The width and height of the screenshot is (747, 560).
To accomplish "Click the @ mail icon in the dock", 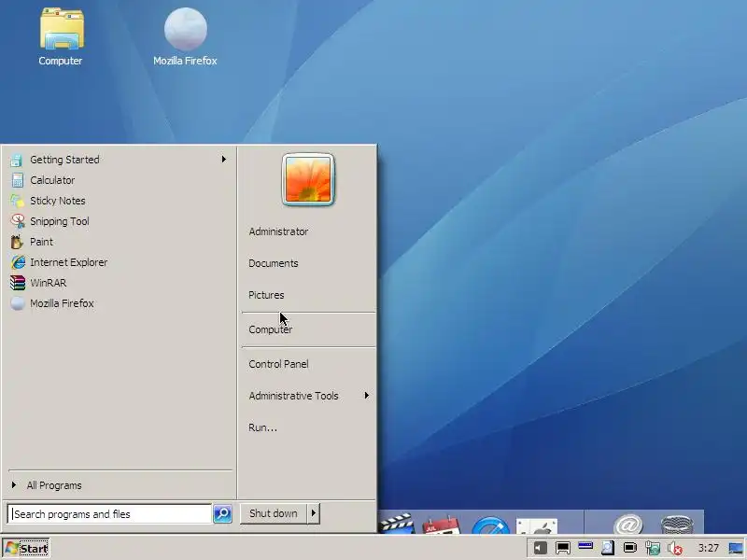I will coord(628,525).
